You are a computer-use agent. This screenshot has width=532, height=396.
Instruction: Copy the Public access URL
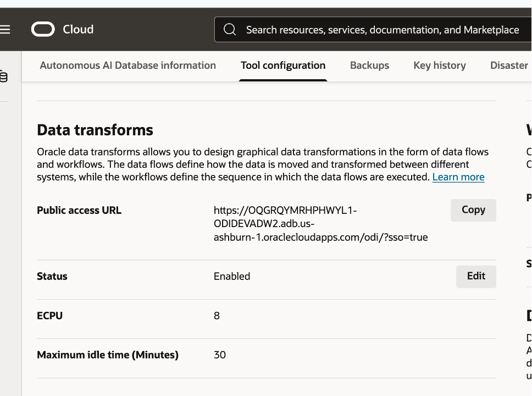coord(473,210)
